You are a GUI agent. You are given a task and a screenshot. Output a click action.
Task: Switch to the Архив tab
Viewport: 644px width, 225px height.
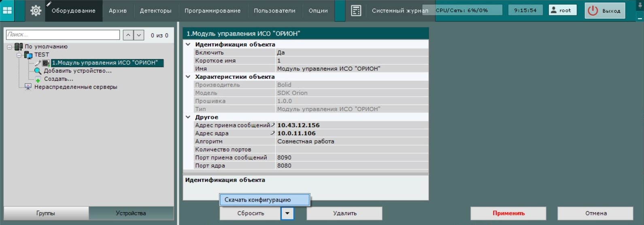pyautogui.click(x=117, y=11)
